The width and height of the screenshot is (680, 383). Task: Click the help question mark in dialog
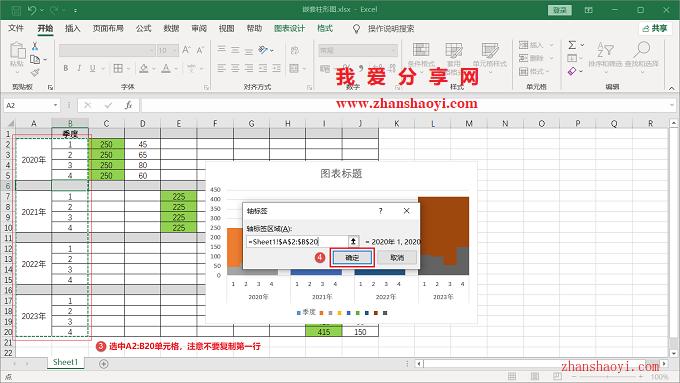380,211
